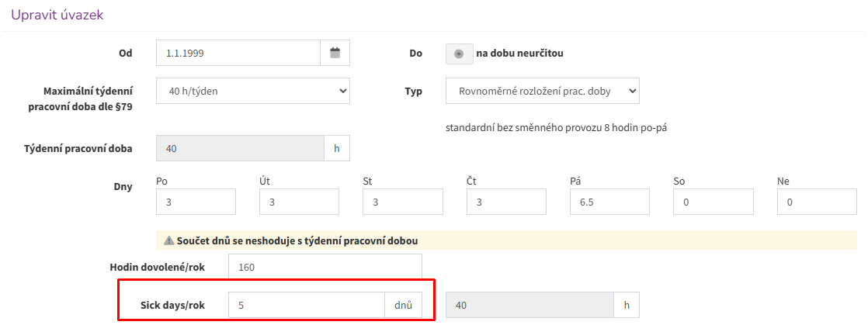This screenshot has width=868, height=325.
Task: Select the Út hours input
Action: (x=300, y=202)
